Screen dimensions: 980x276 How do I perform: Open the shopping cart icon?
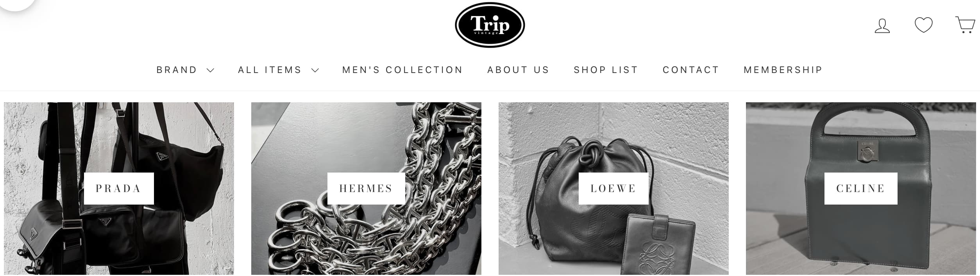965,25
